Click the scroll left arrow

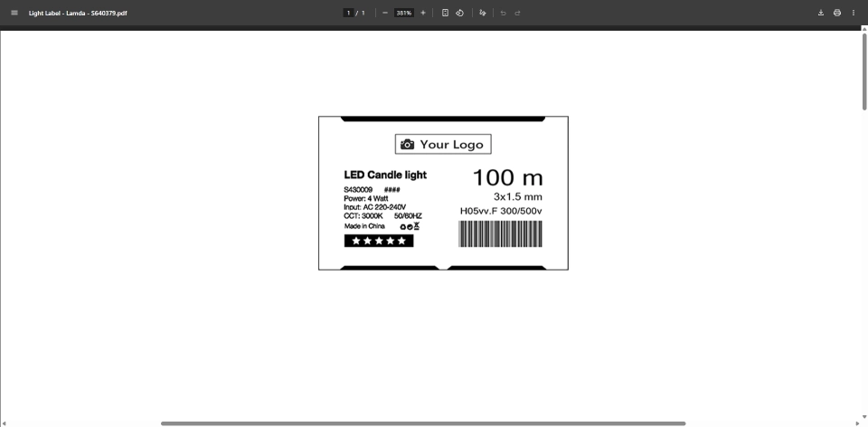click(3, 423)
